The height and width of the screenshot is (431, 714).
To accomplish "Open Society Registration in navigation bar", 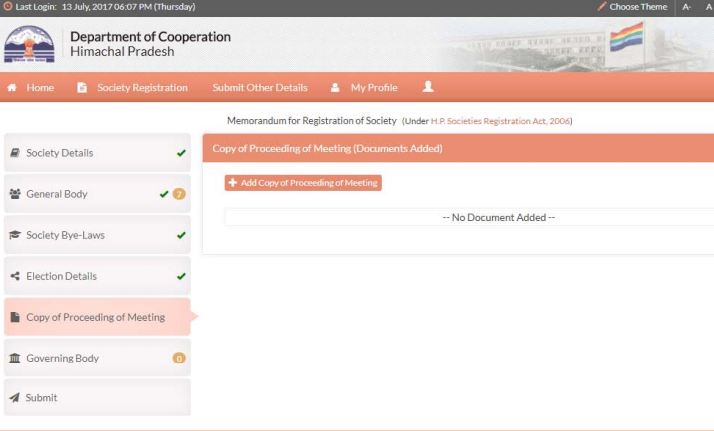I will click(x=133, y=87).
